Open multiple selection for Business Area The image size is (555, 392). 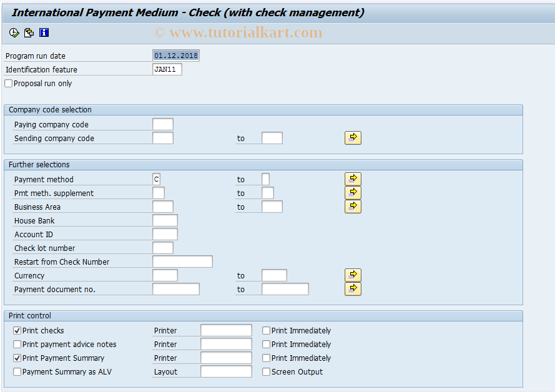tap(353, 207)
